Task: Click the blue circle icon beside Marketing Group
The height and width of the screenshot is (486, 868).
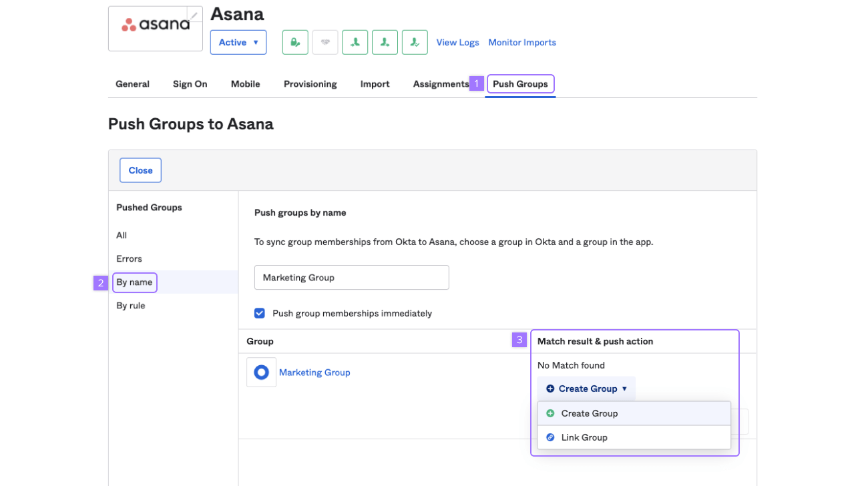Action: click(x=261, y=373)
